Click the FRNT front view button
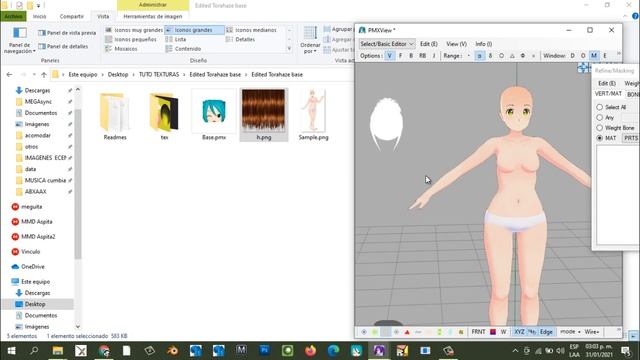This screenshot has height=360, width=640. click(x=478, y=332)
